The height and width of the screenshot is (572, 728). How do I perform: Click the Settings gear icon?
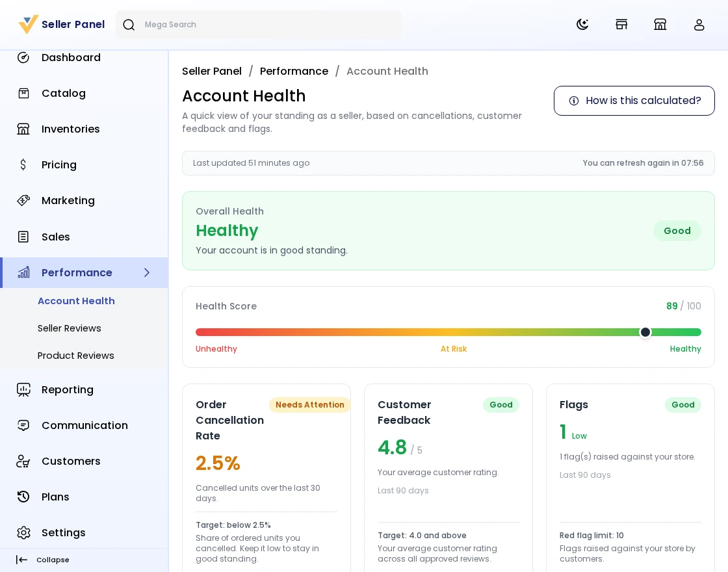click(23, 532)
